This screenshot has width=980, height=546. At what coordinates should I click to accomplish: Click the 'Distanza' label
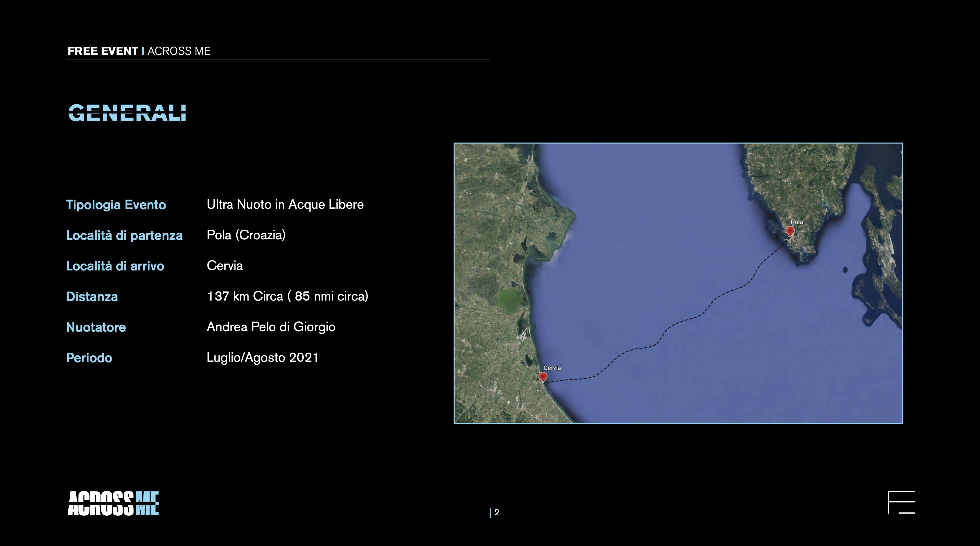92,296
